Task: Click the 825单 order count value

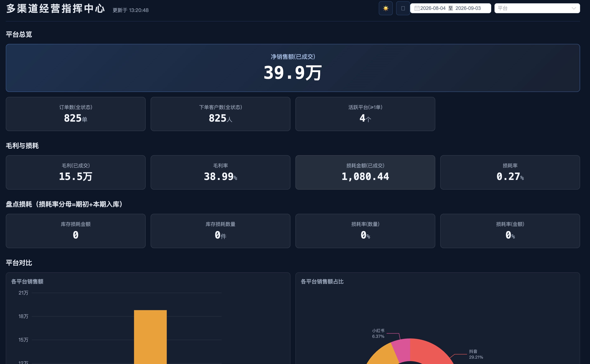Action: pyautogui.click(x=76, y=118)
